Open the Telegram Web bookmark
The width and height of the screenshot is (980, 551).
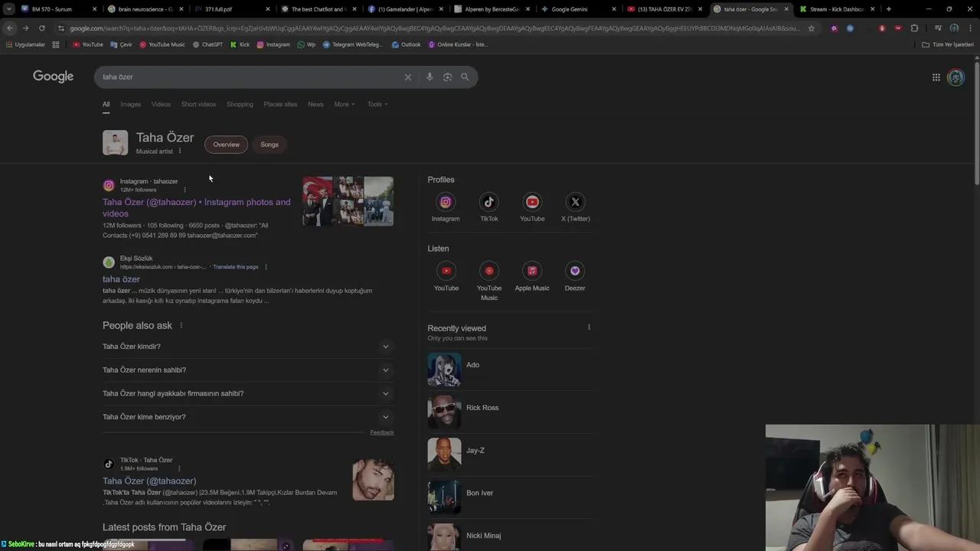(352, 44)
